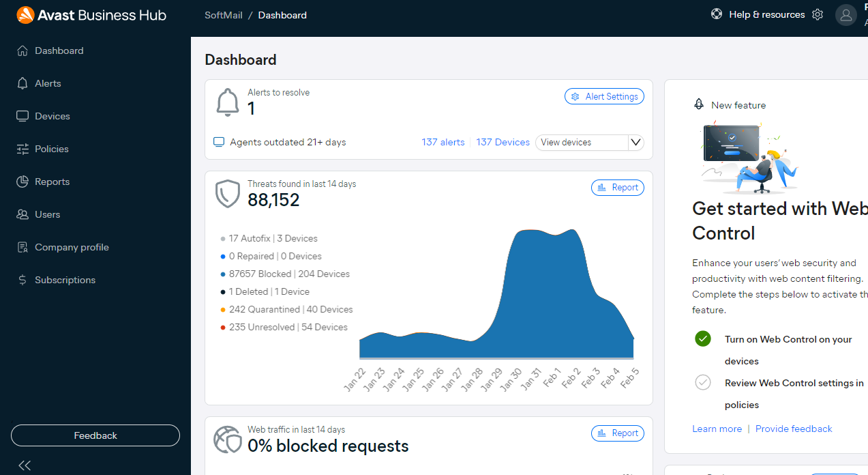Viewport: 868px width, 475px height.
Task: Click the 0% blocked requests heading
Action: pos(328,446)
